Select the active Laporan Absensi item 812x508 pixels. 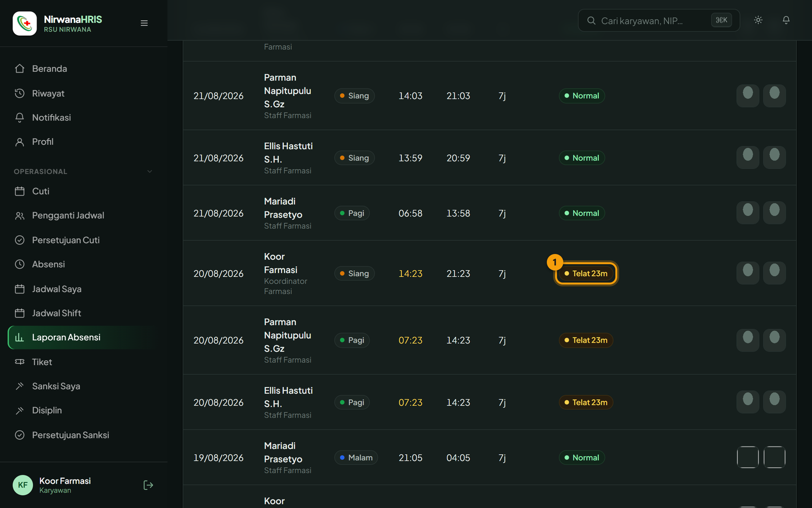[x=84, y=337]
